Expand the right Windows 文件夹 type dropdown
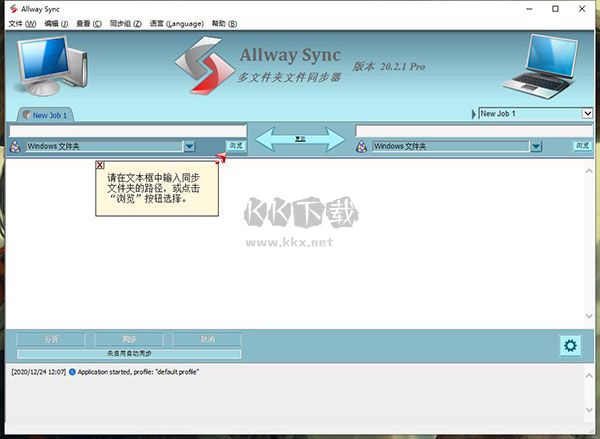 coord(536,146)
